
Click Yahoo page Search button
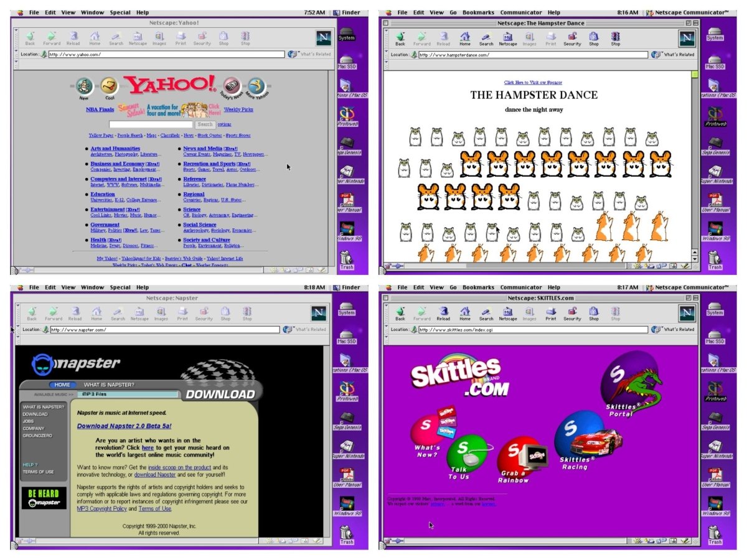[205, 124]
